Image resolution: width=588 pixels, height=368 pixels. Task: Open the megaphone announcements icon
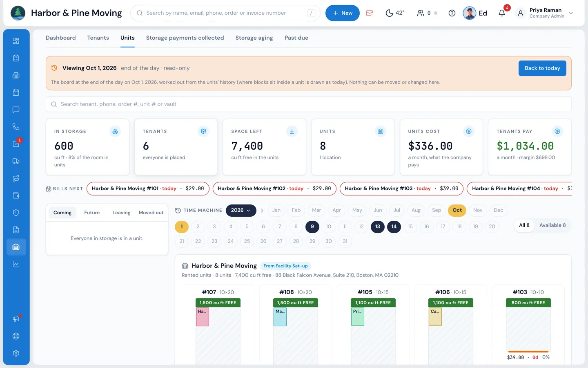[16, 319]
